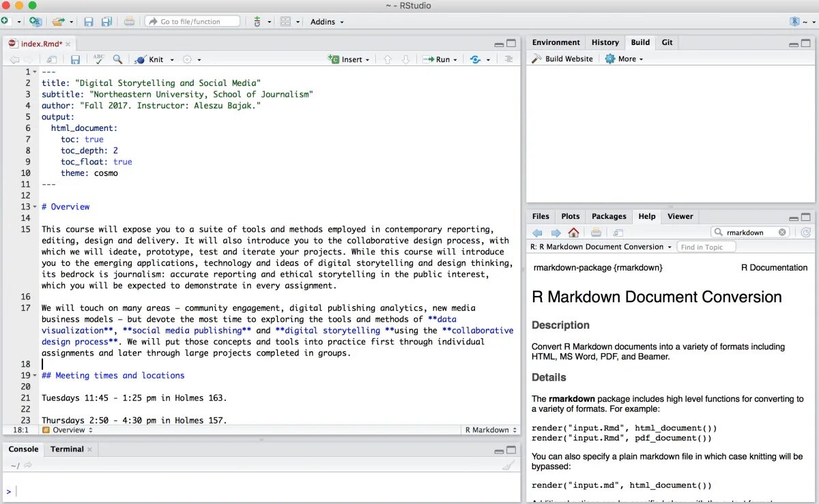Image resolution: width=819 pixels, height=504 pixels.
Task: Open the Overview section navigator in the status bar
Action: (x=68, y=430)
